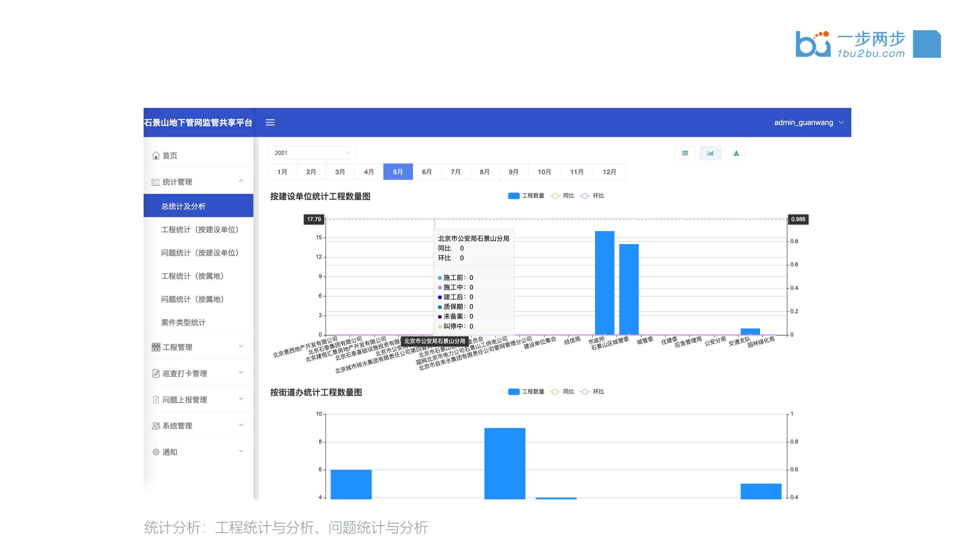Open 问题统计（按属地） page
This screenshot has width=980, height=551.
tap(198, 299)
